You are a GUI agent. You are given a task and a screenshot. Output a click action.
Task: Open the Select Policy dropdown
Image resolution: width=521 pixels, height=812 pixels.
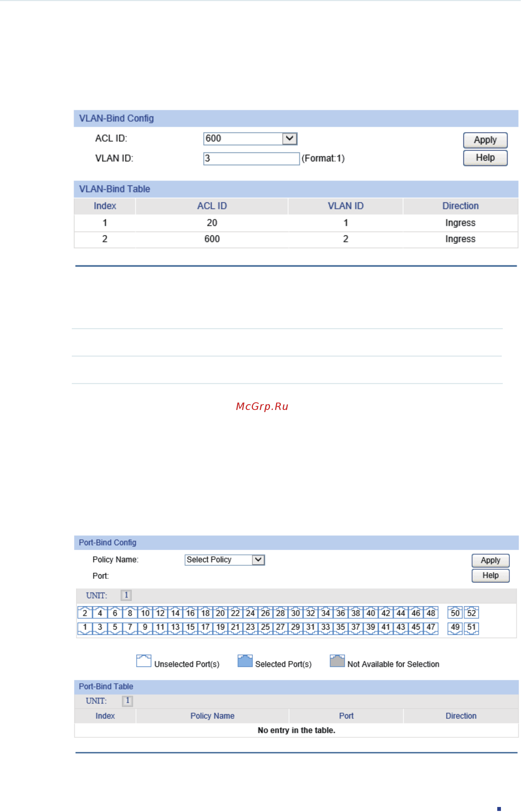coord(225,560)
